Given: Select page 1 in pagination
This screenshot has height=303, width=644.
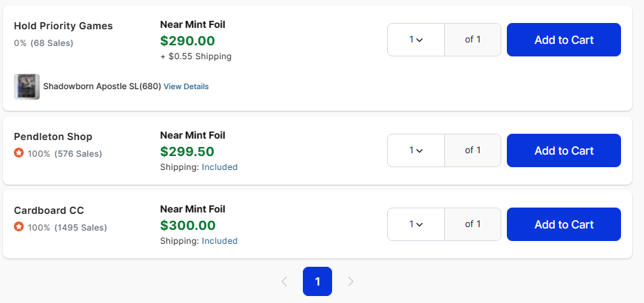Looking at the screenshot, I should pos(317,281).
